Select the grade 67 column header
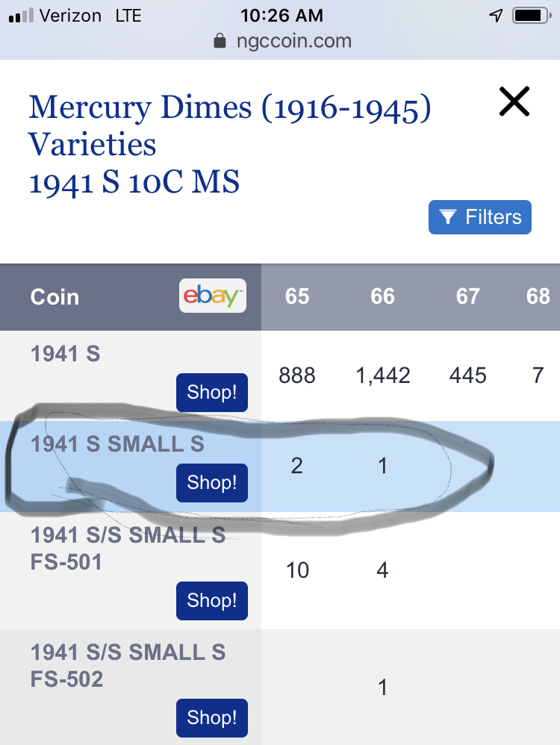Image resolution: width=560 pixels, height=745 pixels. [467, 296]
